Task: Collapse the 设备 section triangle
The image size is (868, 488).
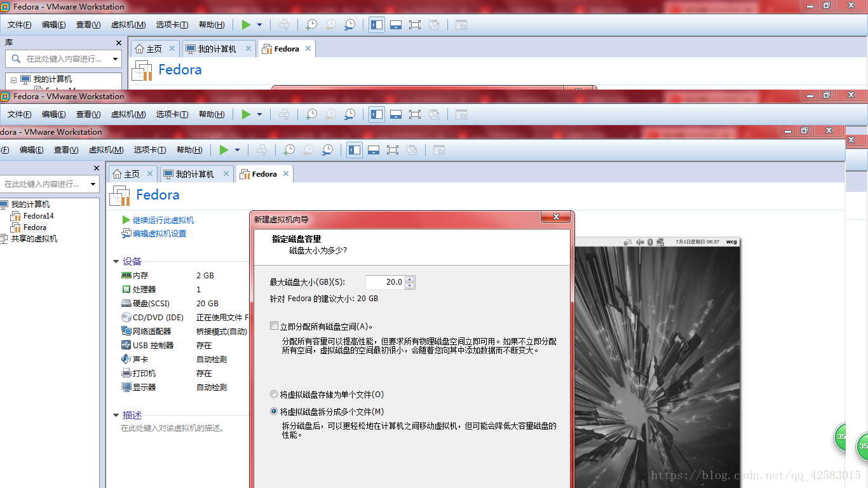Action: 116,262
